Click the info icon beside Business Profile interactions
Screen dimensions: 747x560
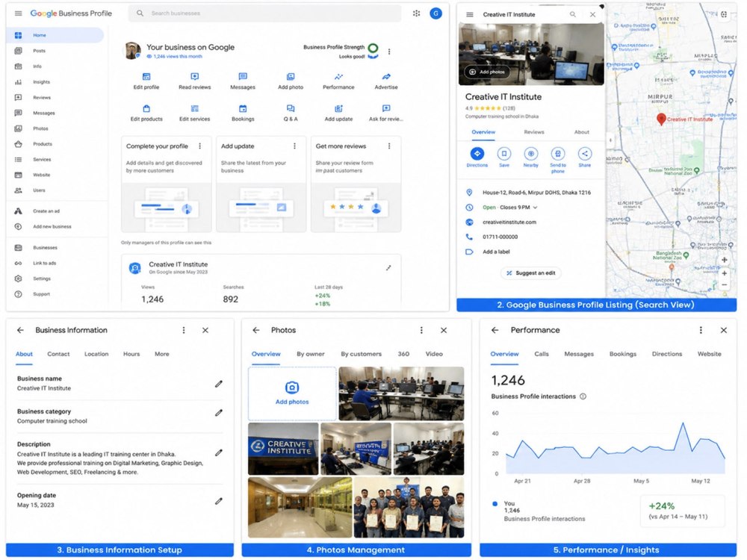tap(583, 396)
